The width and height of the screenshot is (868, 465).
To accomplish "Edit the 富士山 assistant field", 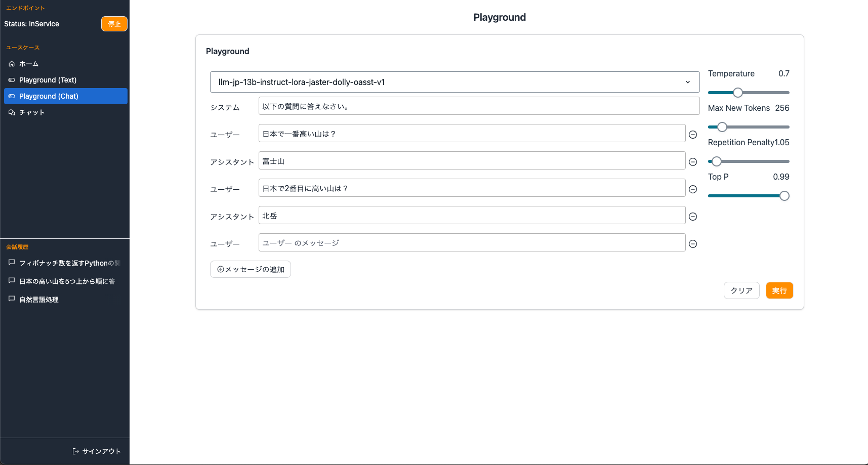I will 472,161.
